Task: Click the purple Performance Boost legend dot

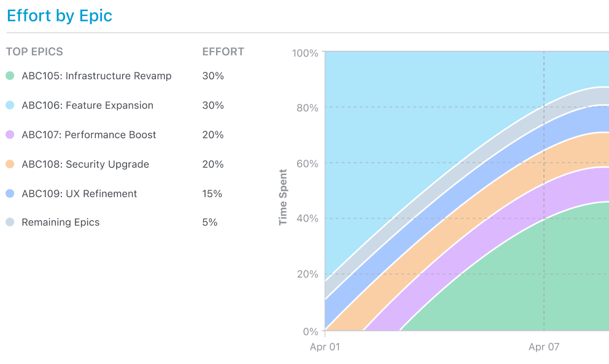Action: pyautogui.click(x=10, y=135)
